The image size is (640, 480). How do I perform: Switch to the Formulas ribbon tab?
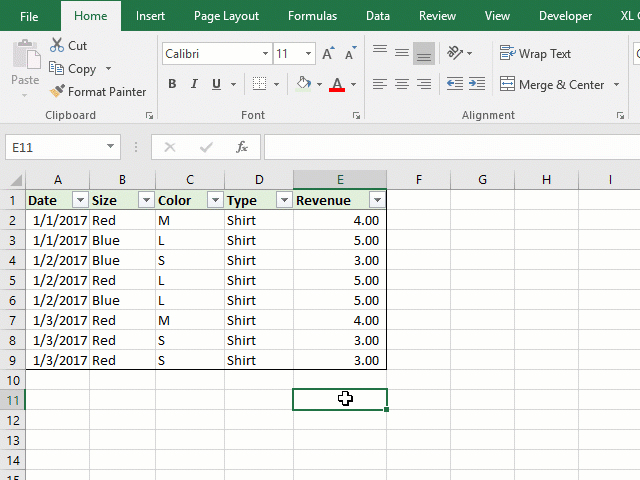312,16
